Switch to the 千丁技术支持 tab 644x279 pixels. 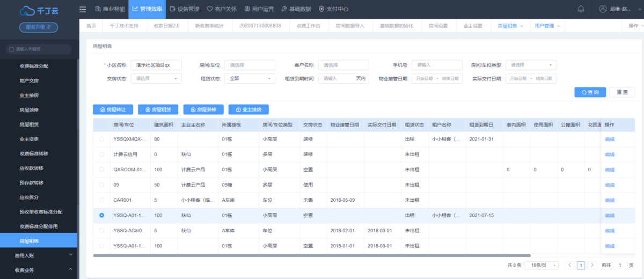point(124,26)
